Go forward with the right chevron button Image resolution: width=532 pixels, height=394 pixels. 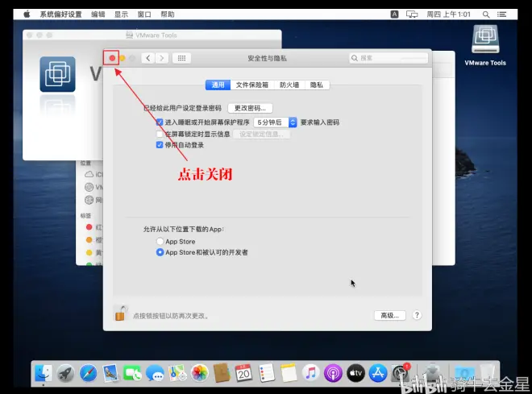pos(162,58)
